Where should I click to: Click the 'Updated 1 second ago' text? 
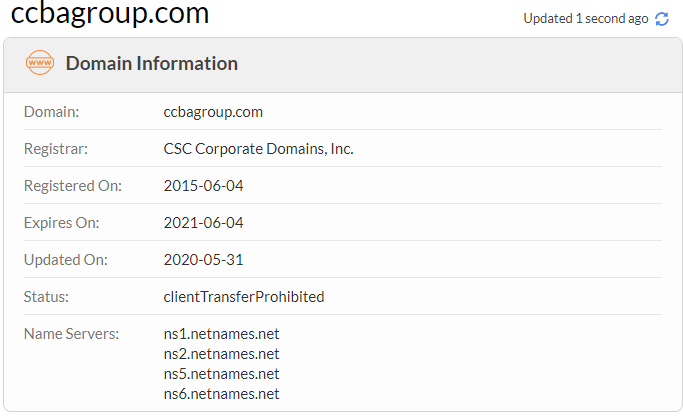click(x=585, y=19)
